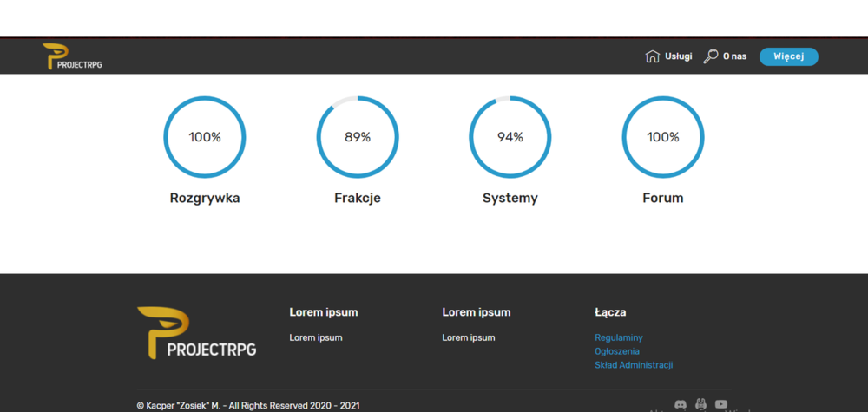
Task: Open the rabbit mascot icon in footer
Action: click(x=700, y=404)
